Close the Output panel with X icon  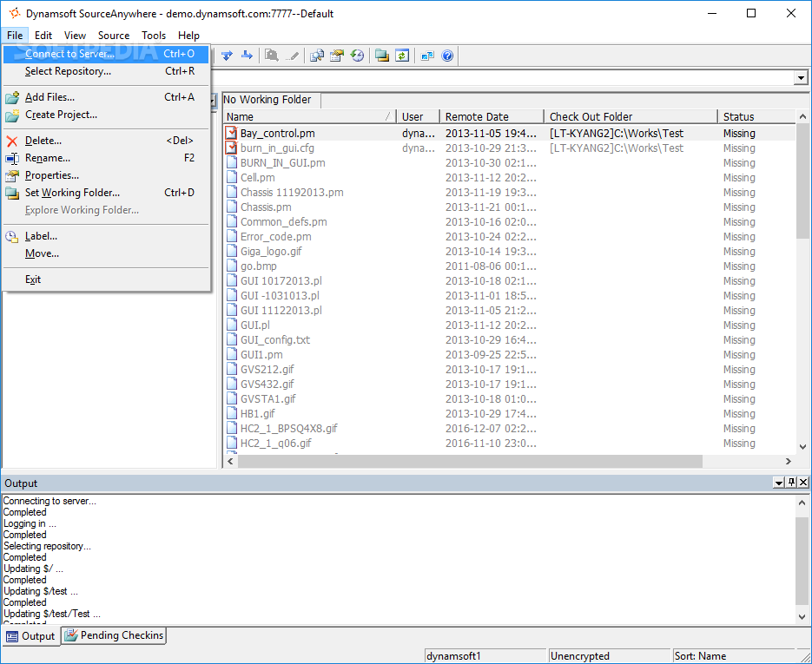pyautogui.click(x=803, y=483)
